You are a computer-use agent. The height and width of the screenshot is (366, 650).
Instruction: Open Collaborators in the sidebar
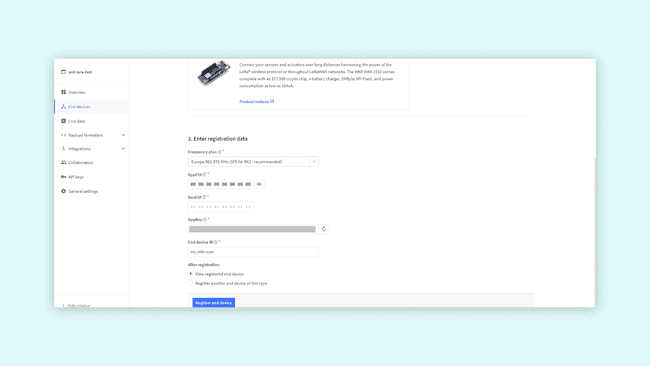click(x=91, y=162)
